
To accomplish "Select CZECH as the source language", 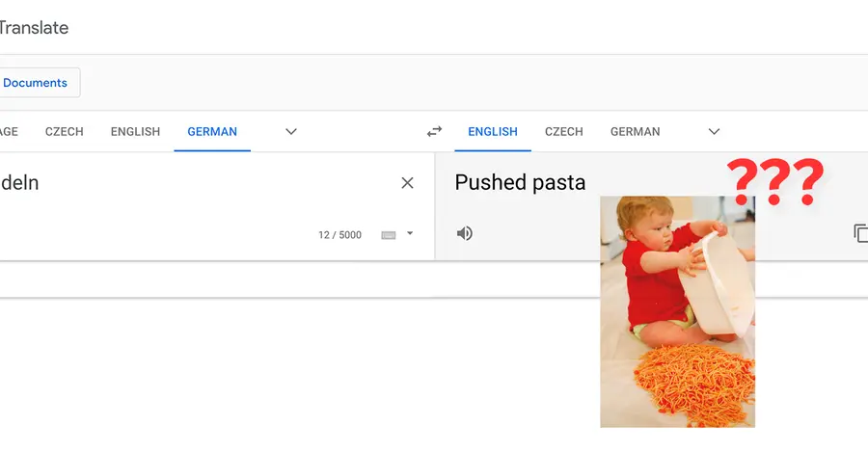I will point(65,132).
